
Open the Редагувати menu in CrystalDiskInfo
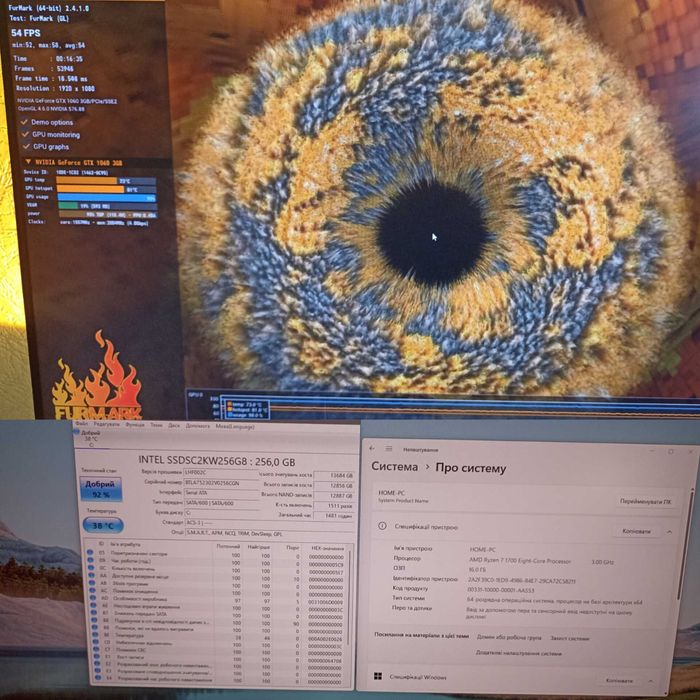coord(107,425)
